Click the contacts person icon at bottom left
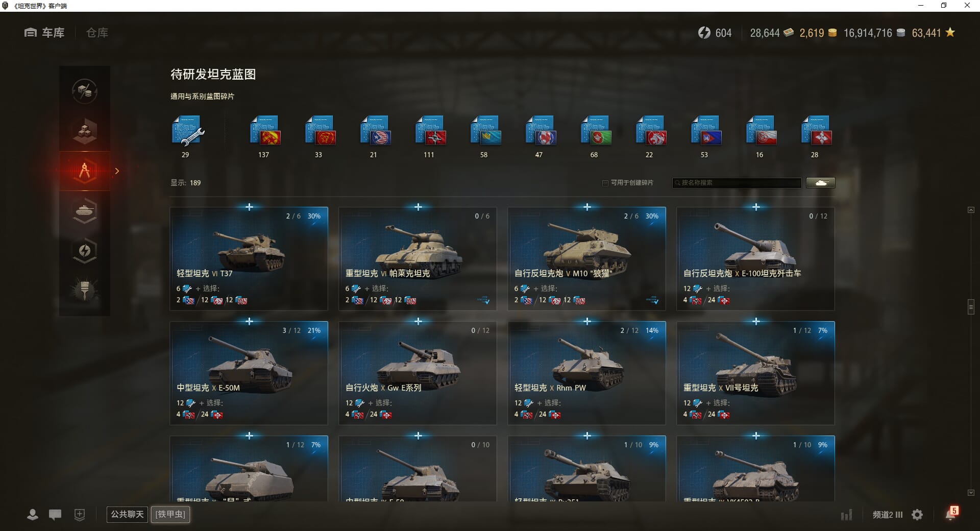980x531 pixels. point(33,515)
